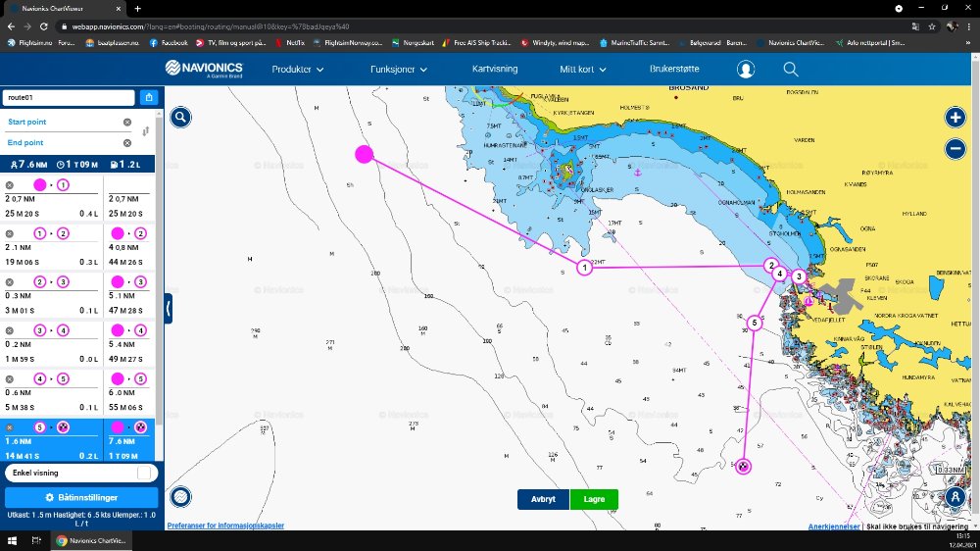Open the Mitt kort dropdown menu
The image size is (980, 551).
click(582, 70)
